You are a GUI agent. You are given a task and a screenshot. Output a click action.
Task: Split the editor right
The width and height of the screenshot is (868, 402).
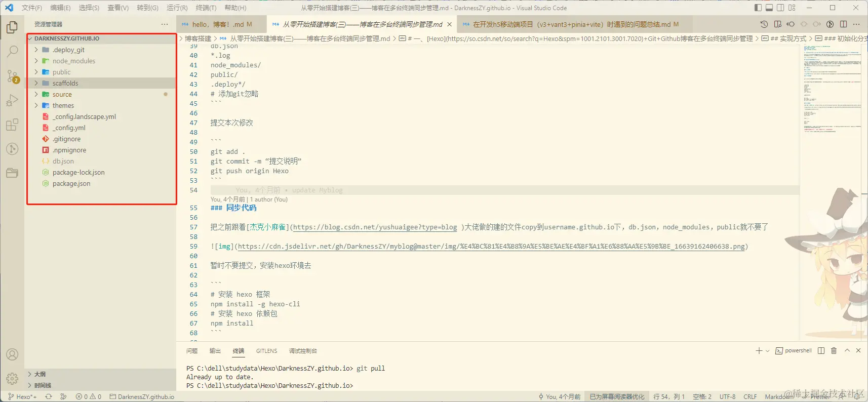coord(843,24)
